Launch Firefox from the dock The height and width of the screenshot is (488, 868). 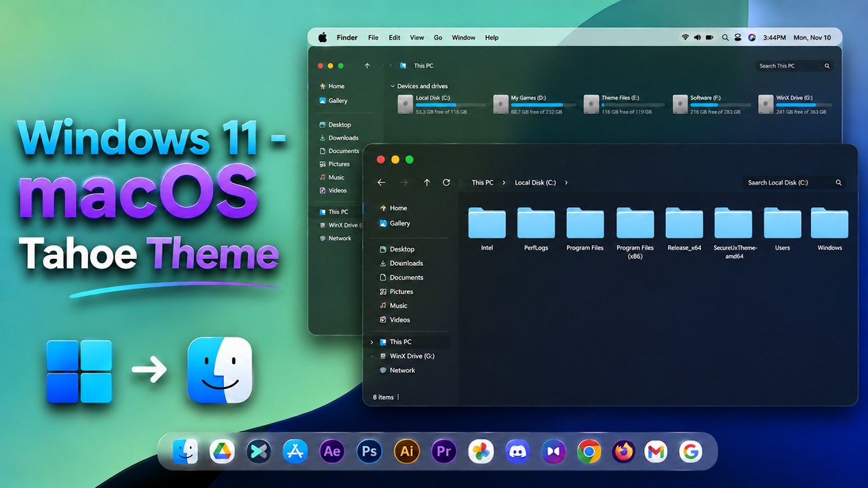623,451
